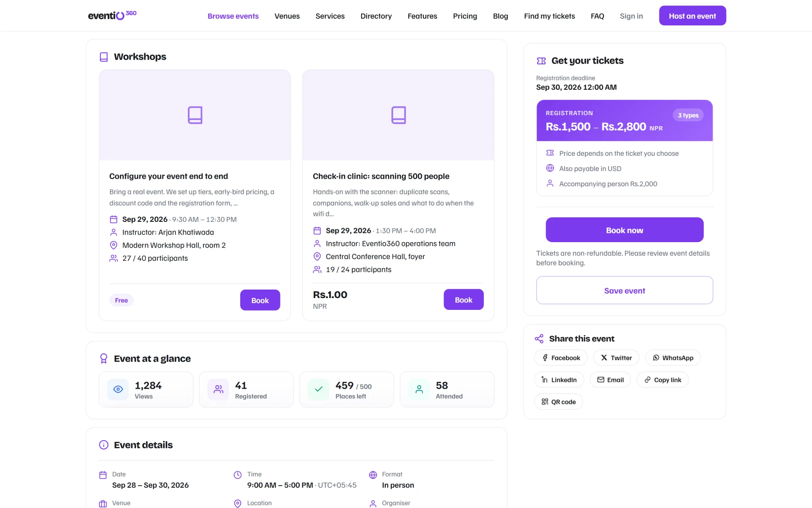This screenshot has height=508, width=812.
Task: Click the Check-in clinic workshop thumbnail
Action: [398, 115]
